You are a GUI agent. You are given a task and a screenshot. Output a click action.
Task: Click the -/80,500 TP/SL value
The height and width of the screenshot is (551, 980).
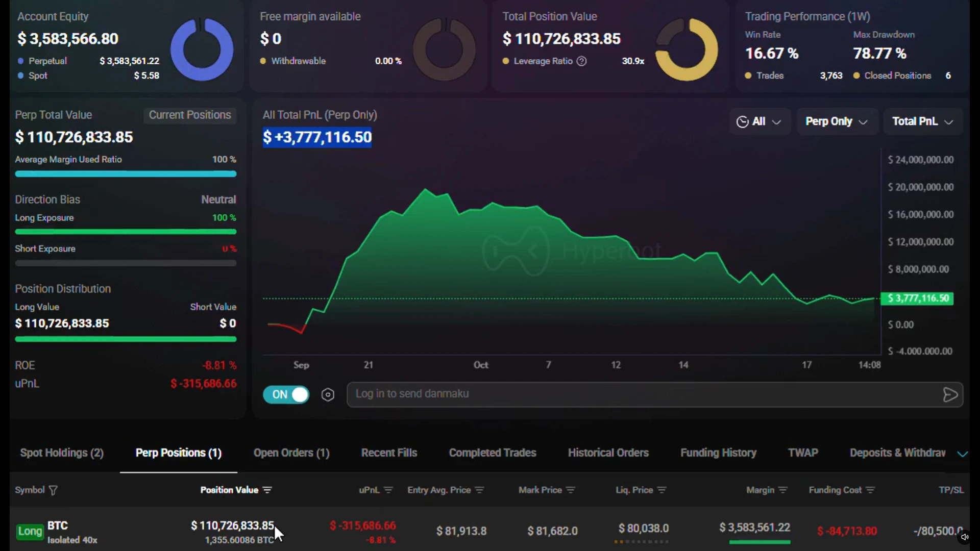[x=938, y=531]
